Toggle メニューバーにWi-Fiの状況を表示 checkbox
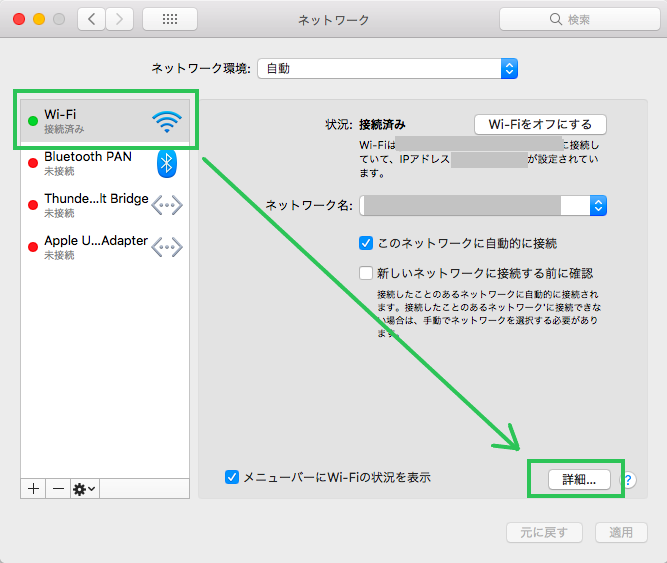667x563 pixels. 232,477
